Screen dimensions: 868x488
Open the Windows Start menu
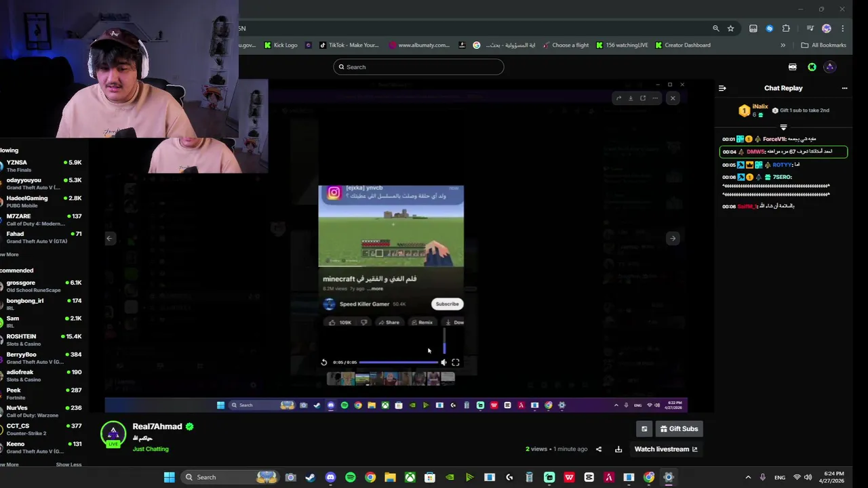[x=169, y=477]
